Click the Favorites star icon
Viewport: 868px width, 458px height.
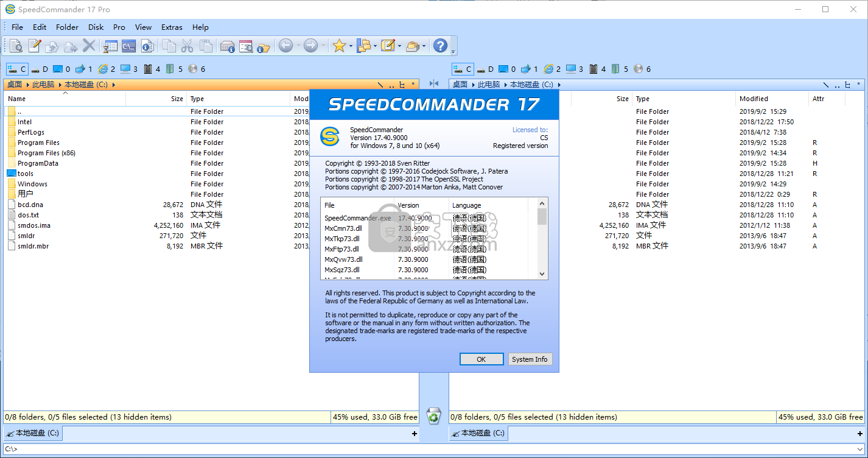point(339,46)
